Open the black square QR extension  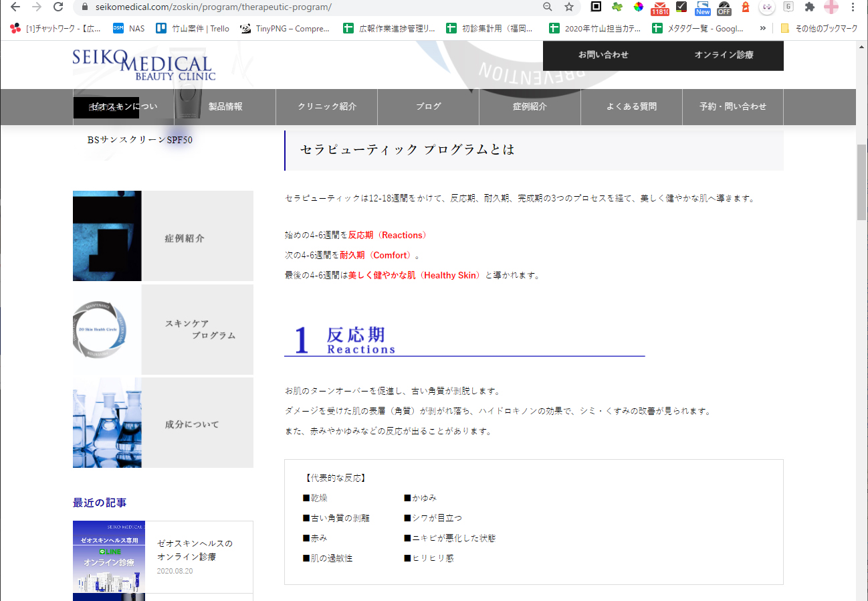point(596,7)
